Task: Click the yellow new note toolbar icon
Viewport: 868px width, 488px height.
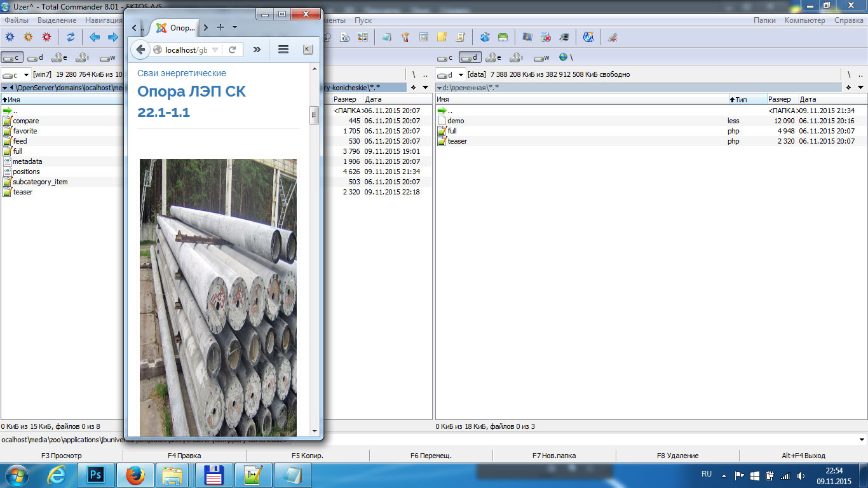Action: (x=442, y=37)
